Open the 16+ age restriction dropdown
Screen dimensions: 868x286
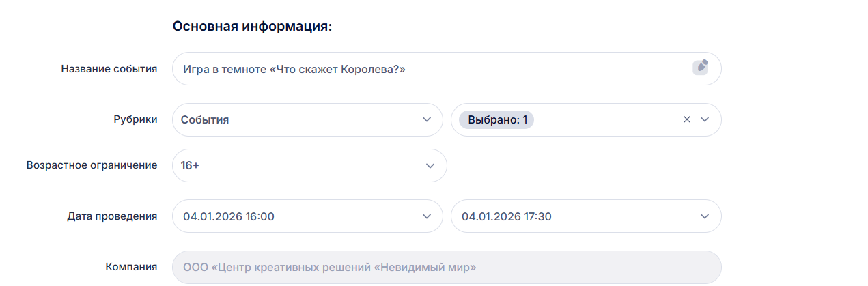coord(300,165)
